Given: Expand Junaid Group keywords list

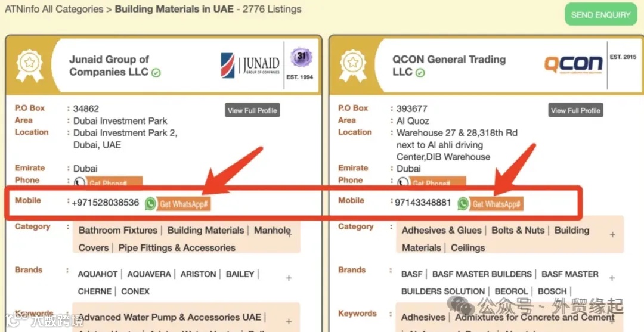Looking at the screenshot, I should pyautogui.click(x=289, y=321).
